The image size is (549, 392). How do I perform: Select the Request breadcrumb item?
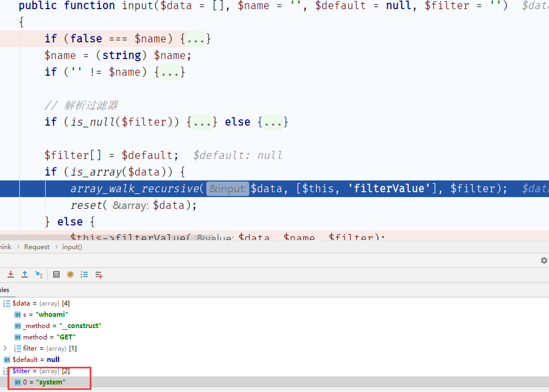[37, 247]
